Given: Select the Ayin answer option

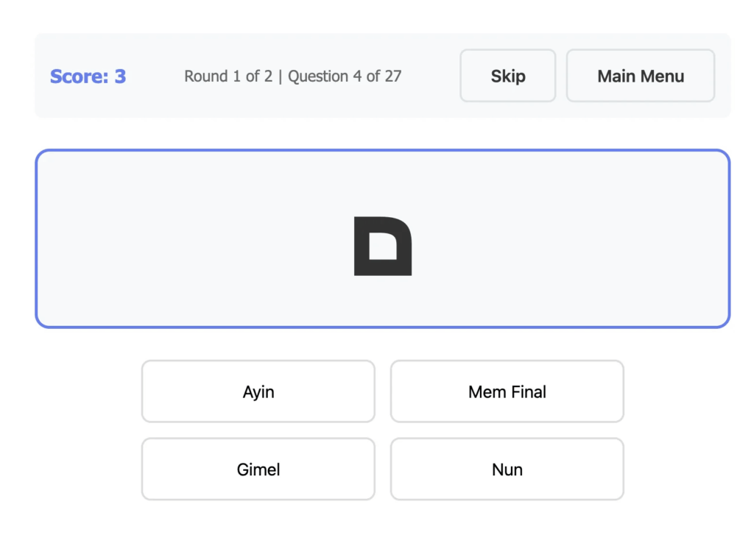Looking at the screenshot, I should click(x=258, y=391).
